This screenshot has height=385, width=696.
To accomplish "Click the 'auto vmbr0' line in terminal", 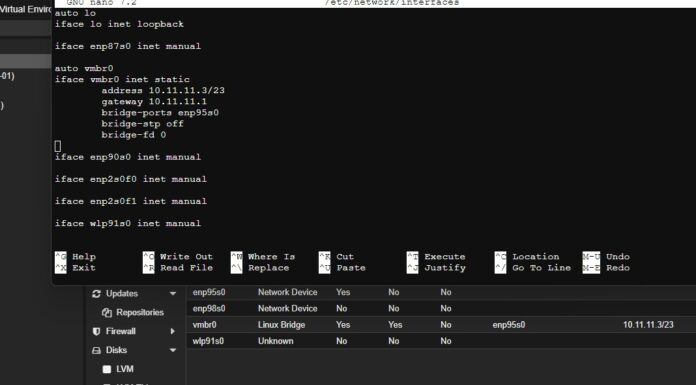I will click(x=84, y=68).
